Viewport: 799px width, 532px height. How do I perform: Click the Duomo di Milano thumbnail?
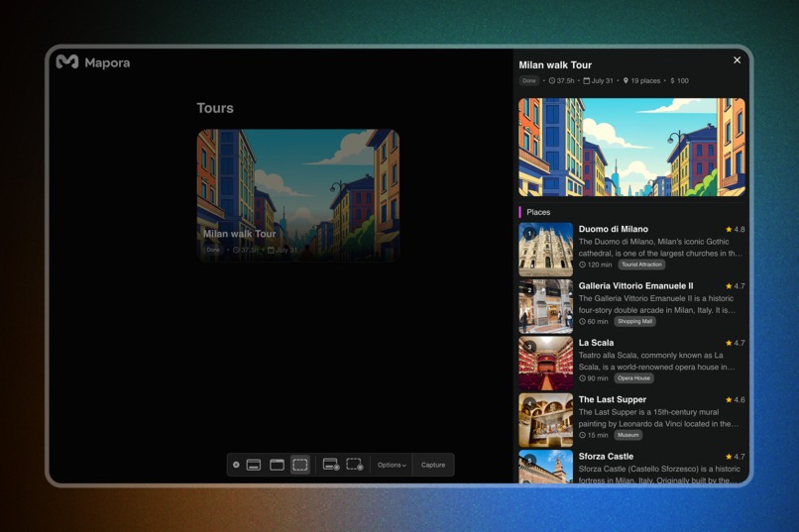click(x=546, y=250)
